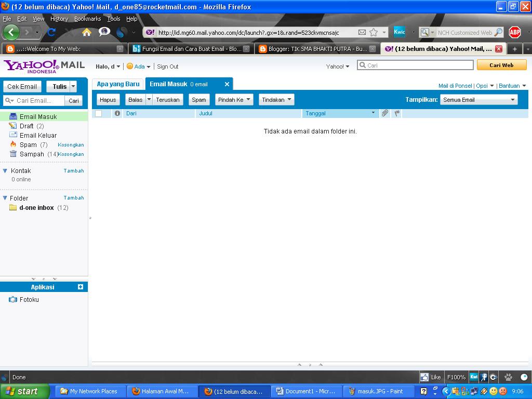Click the attachment paperclip column icon

pyautogui.click(x=385, y=113)
